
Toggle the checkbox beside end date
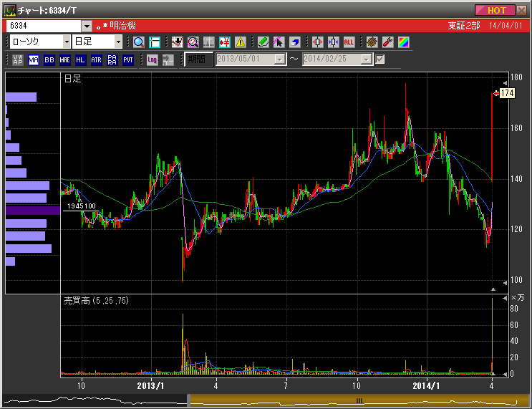380,59
